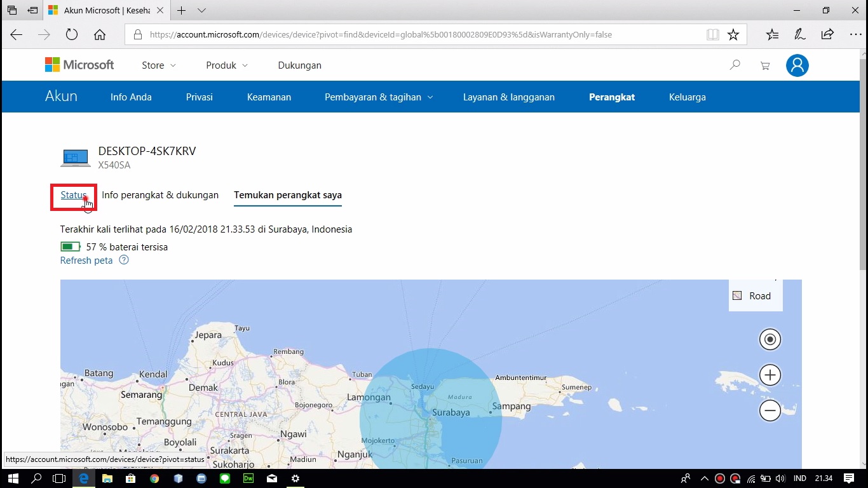Switch to Info perangkat & dukungan tab
Image resolution: width=868 pixels, height=488 pixels.
160,195
